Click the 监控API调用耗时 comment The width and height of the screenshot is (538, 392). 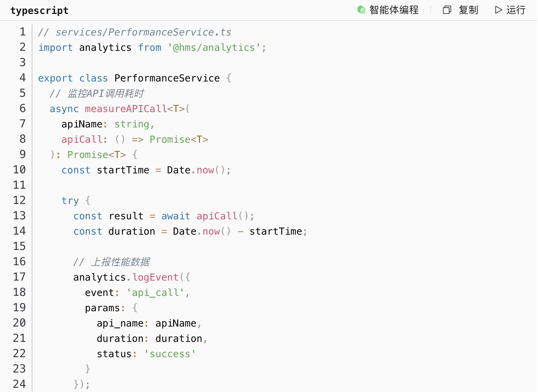click(105, 93)
